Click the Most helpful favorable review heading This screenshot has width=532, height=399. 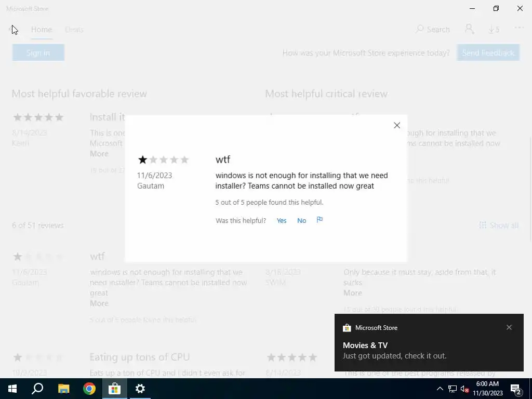[79, 94]
